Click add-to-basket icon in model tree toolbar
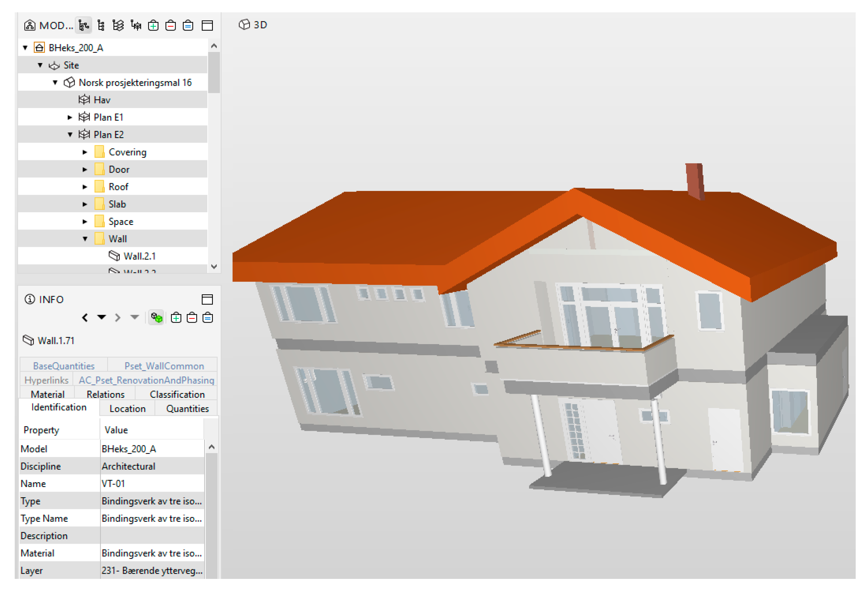This screenshot has height=593, width=868. (153, 26)
